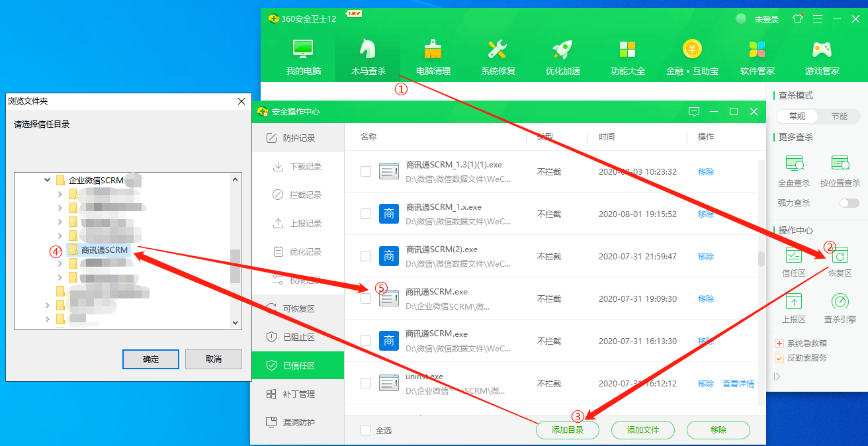Open the skin shirt icon in title bar
This screenshot has width=868, height=446.
click(x=798, y=19)
